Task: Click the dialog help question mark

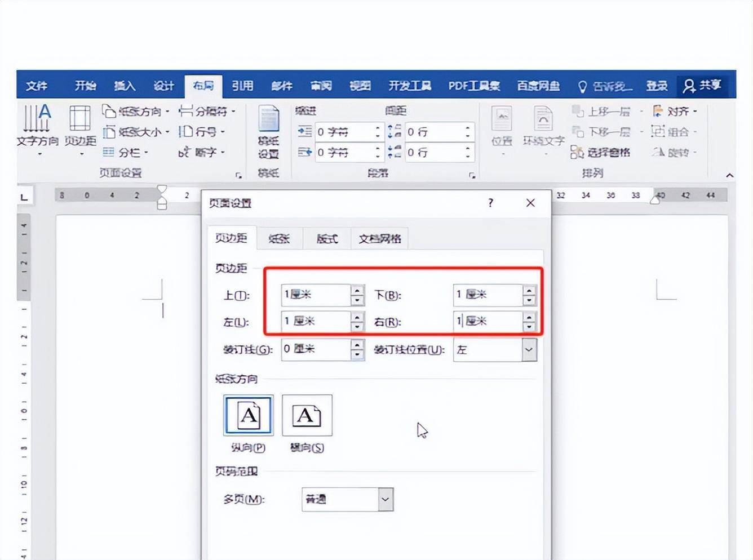Action: (x=490, y=203)
